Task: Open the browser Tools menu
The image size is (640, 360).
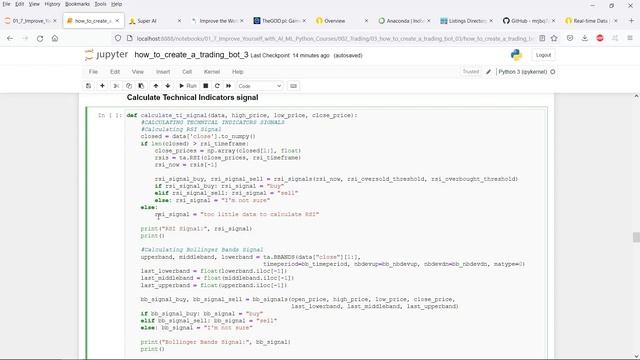Action: [x=100, y=4]
